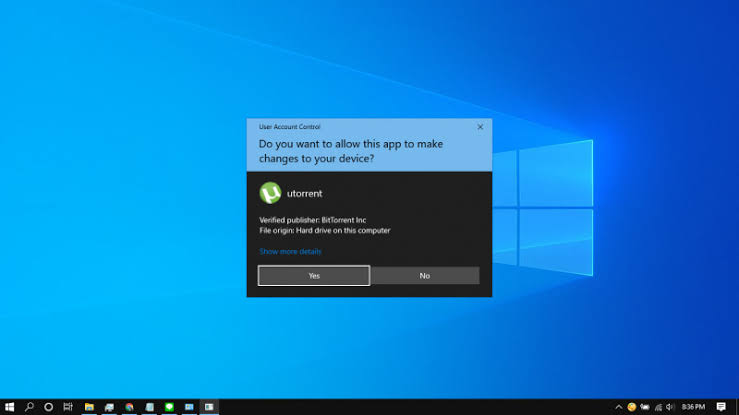Click the colorful round tray icon
Viewport: 739px width, 415px height.
(x=632, y=407)
